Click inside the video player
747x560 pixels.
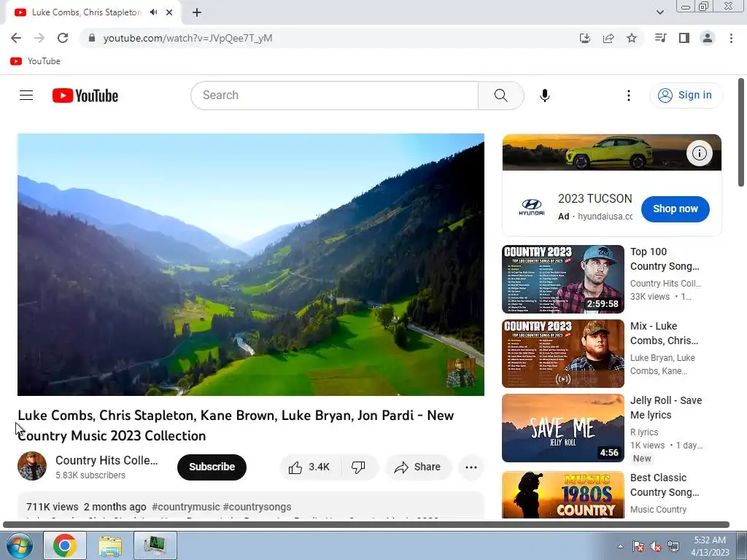point(251,265)
